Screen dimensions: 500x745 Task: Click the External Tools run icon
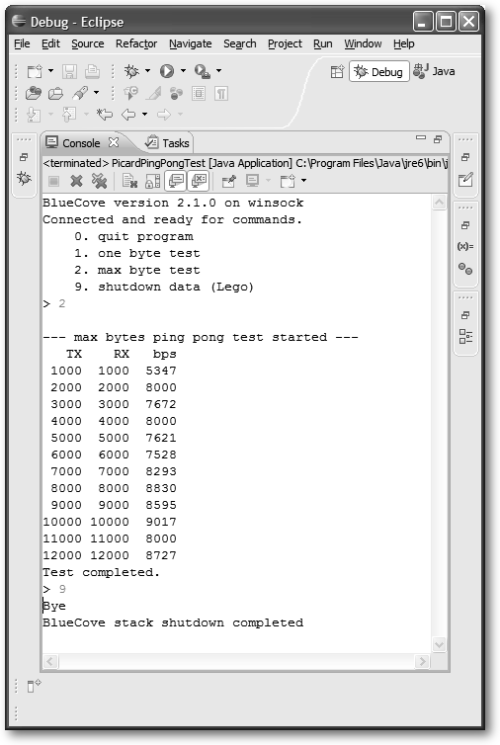click(x=202, y=71)
